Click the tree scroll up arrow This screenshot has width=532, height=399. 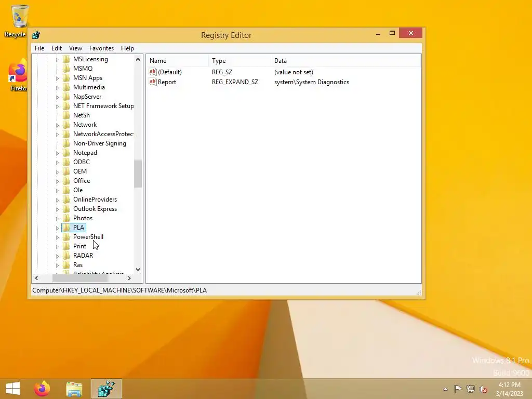[138, 59]
